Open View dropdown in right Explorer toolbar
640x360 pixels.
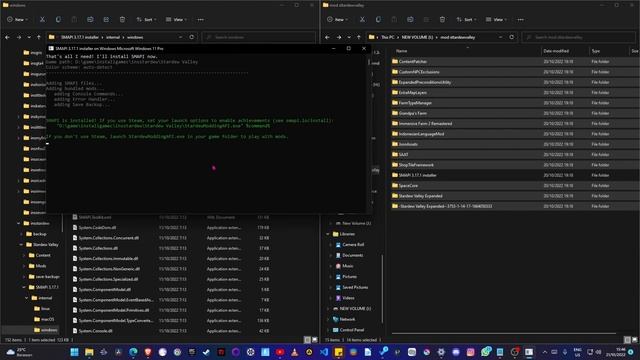click(x=496, y=19)
